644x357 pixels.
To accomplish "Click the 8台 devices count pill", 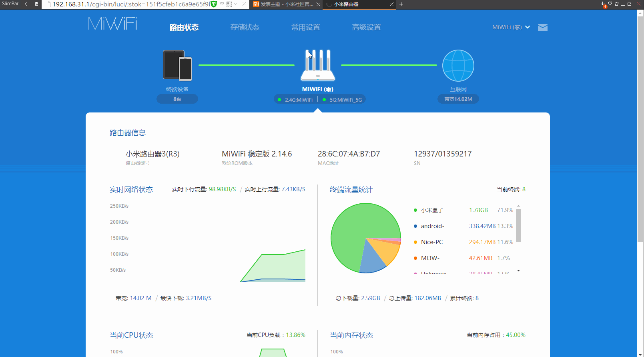I will pos(177,99).
